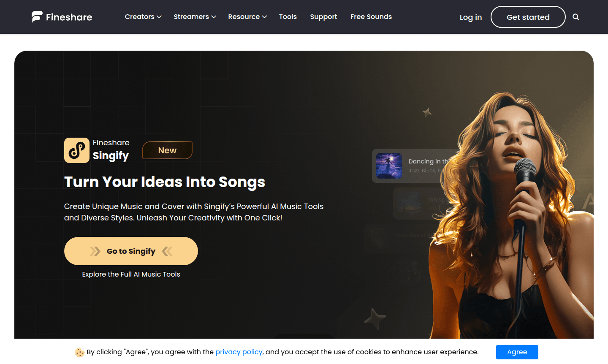This screenshot has width=608, height=364.
Task: Click the cookie emoji in the consent banner
Action: pyautogui.click(x=79, y=352)
